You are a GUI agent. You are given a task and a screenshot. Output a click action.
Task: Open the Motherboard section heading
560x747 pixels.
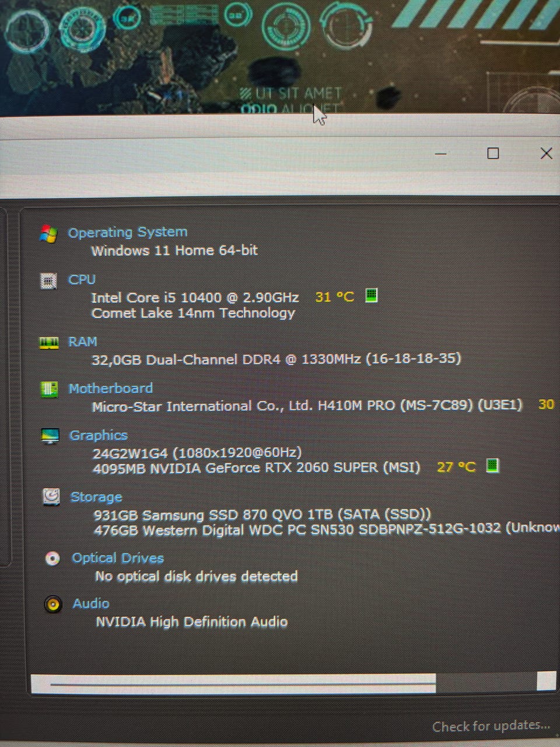coord(111,389)
